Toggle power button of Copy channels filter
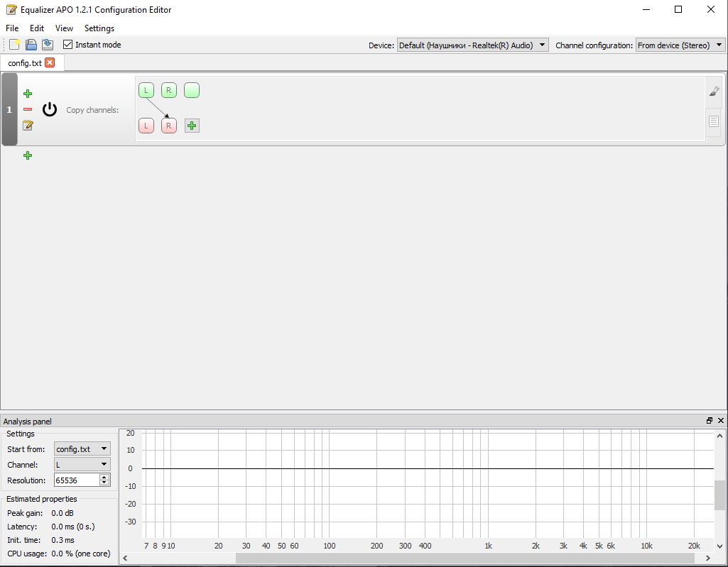Image resolution: width=728 pixels, height=567 pixels. [50, 109]
